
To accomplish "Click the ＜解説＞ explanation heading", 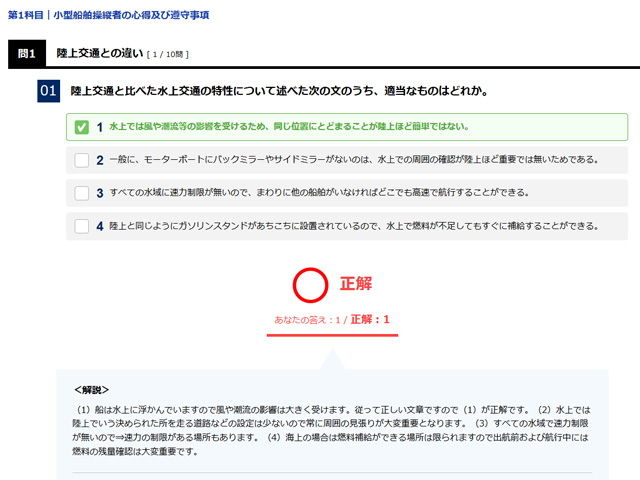I will click(91, 390).
